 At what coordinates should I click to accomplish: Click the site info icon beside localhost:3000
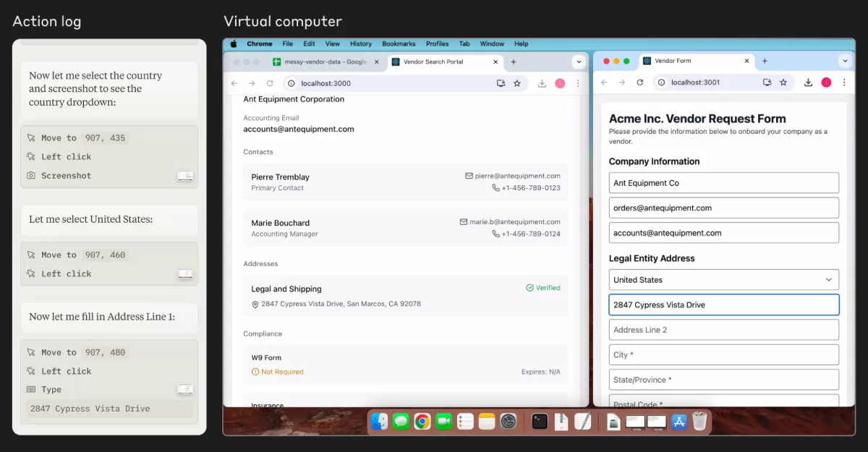[292, 83]
